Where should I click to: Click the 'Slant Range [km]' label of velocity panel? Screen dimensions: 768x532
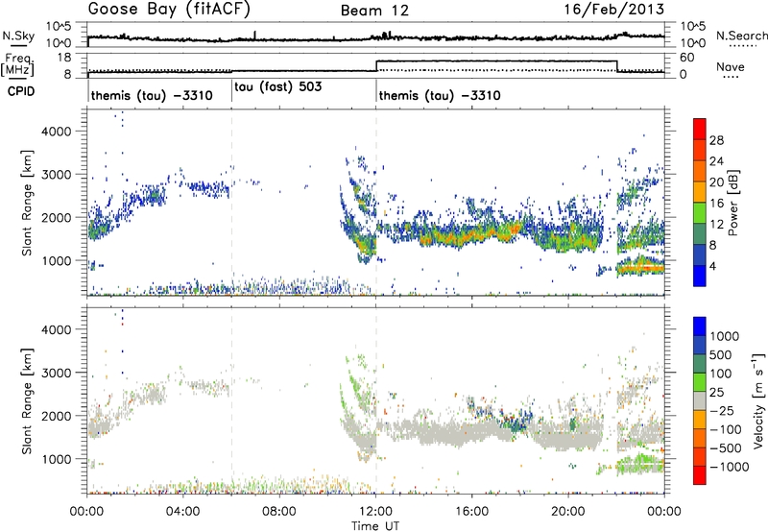tap(27, 400)
